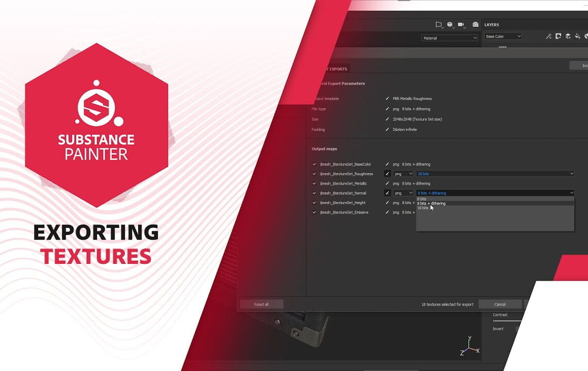Uncheck the $mesh_$textureSet_Emissive output map

pos(314,212)
